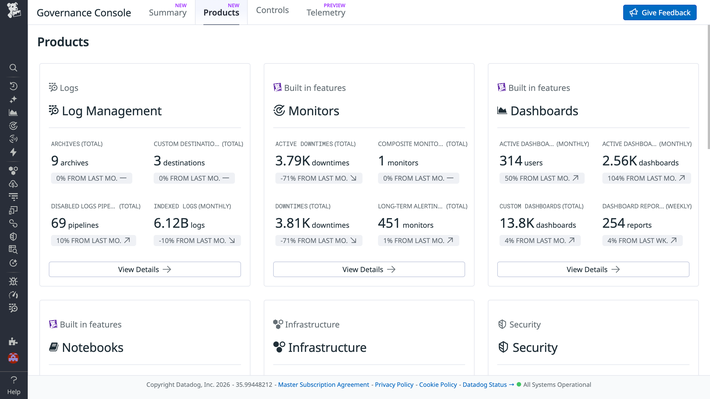Viewport: 710px width, 399px height.
Task: Click the Dashboards card chart icon
Action: coord(502,110)
